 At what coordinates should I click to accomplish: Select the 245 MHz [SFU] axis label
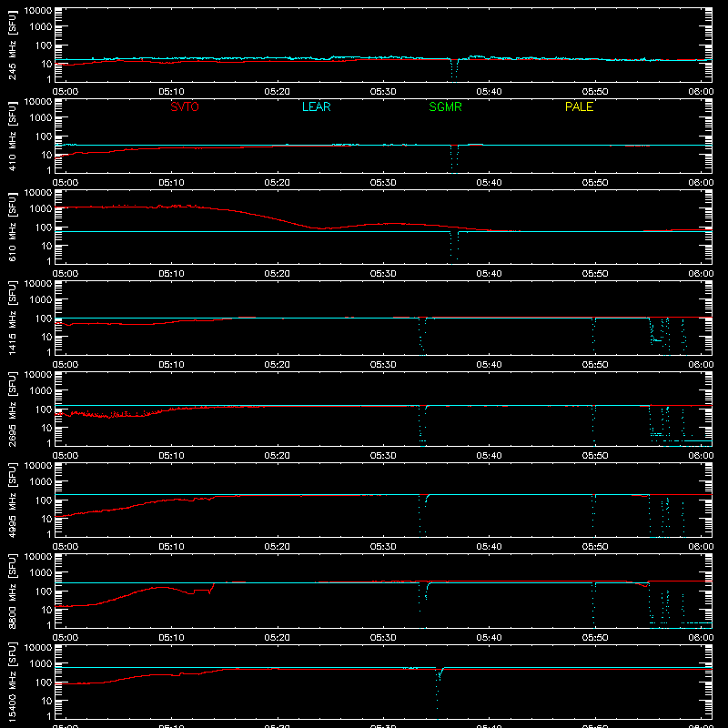[x=12, y=45]
